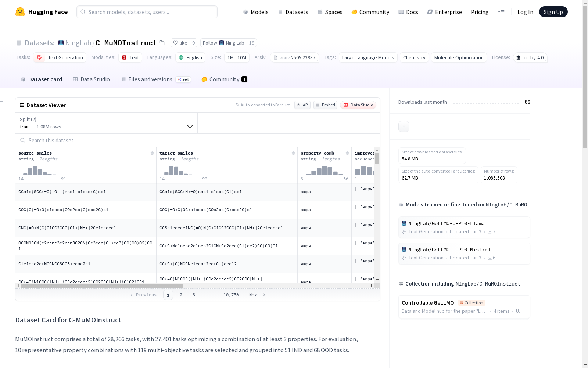Click the Text Generation task icon
Screen dimensions: 588x368
[x=40, y=57]
